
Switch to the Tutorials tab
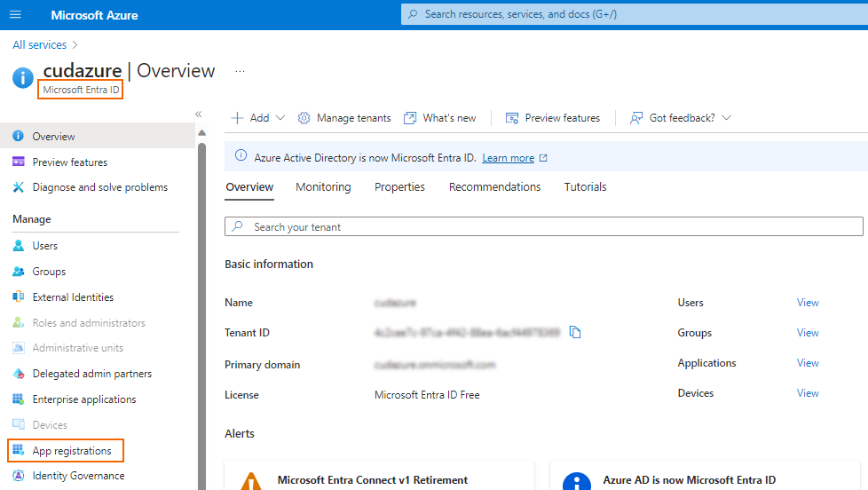[585, 187]
